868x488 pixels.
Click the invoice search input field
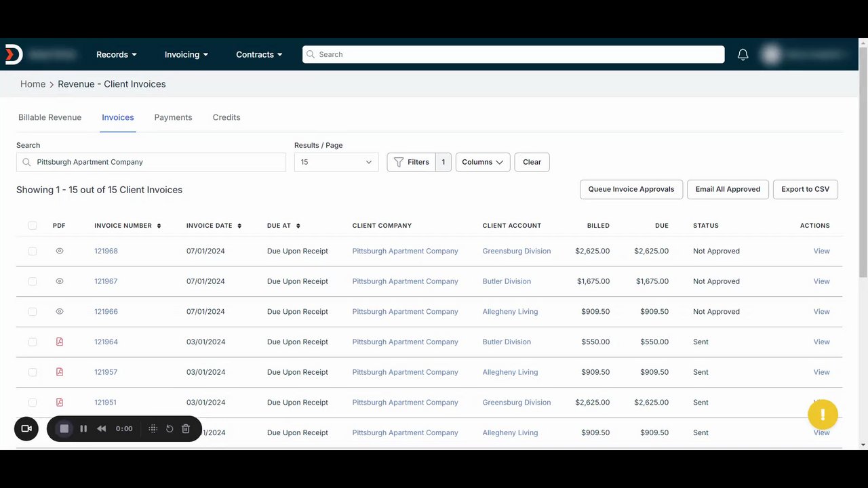[151, 162]
